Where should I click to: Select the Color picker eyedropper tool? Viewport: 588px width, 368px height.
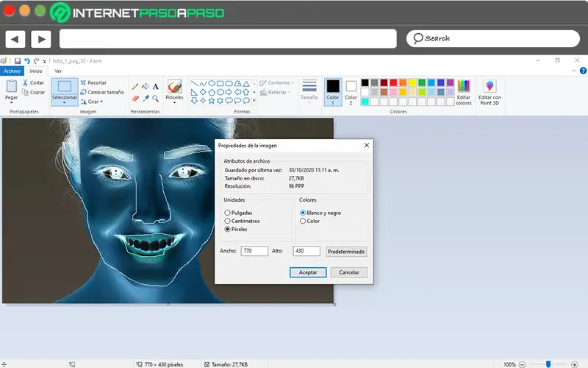click(x=146, y=98)
